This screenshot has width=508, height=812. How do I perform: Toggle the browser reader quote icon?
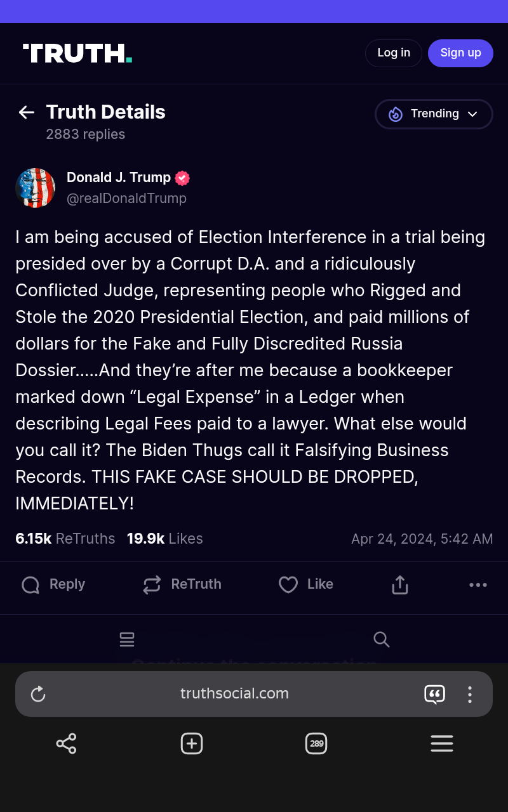434,694
